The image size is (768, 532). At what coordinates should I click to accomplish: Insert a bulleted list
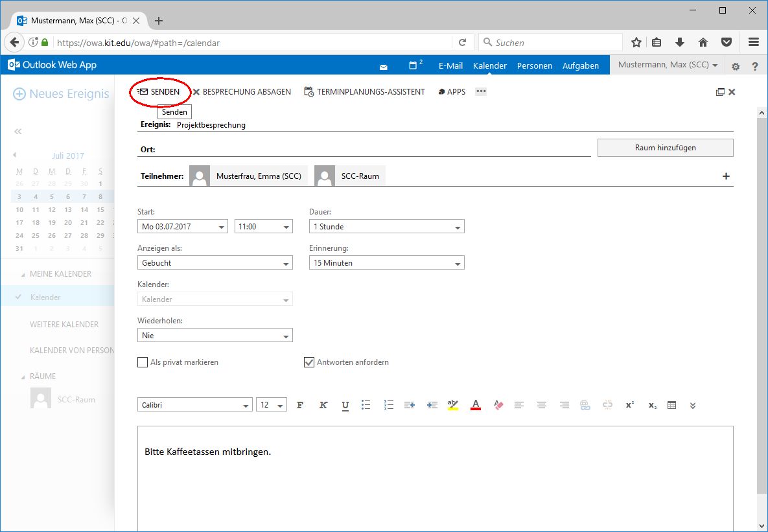[366, 405]
